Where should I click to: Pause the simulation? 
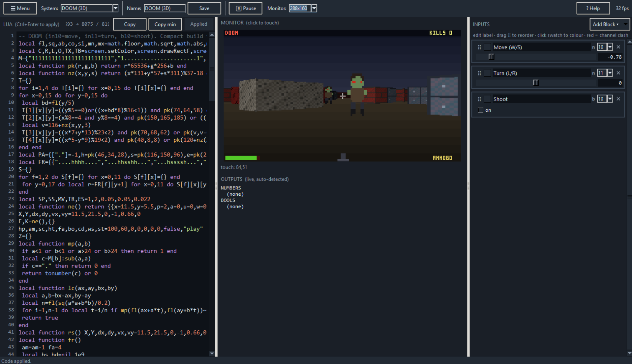pyautogui.click(x=246, y=8)
